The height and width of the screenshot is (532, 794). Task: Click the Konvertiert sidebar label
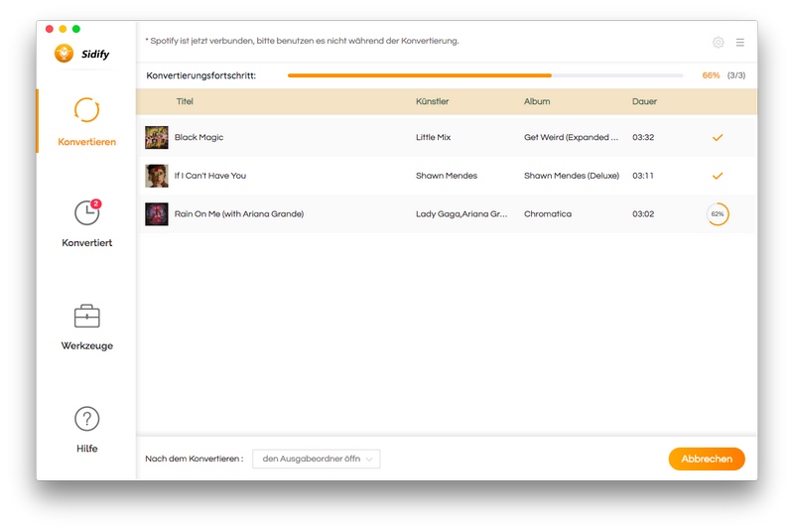tap(86, 243)
